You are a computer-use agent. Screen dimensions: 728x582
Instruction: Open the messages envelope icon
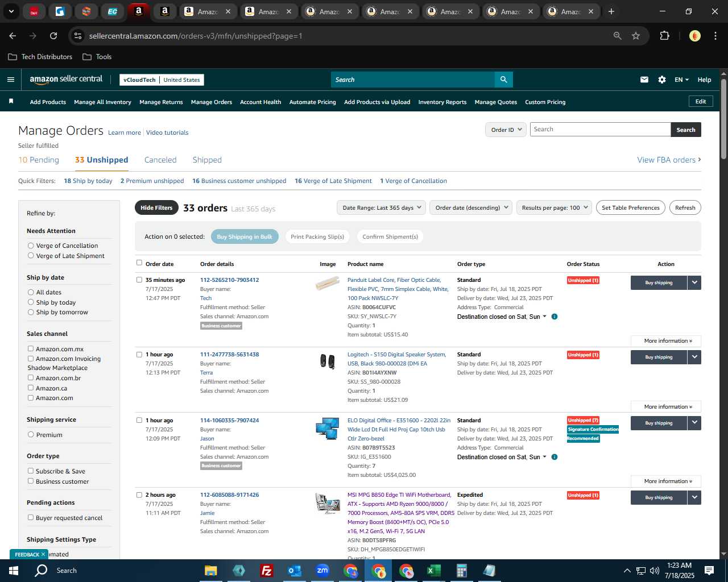(644, 80)
